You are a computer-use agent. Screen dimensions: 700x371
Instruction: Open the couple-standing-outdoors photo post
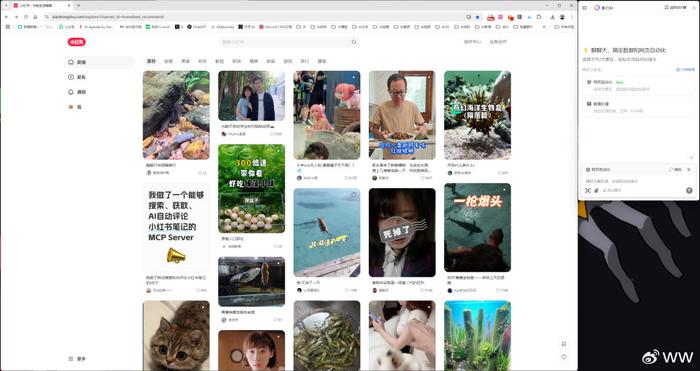pyautogui.click(x=251, y=96)
